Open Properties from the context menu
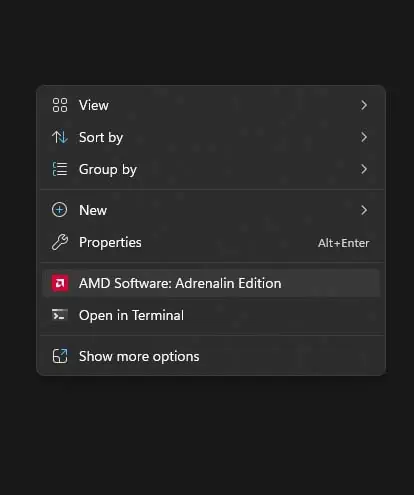This screenshot has width=414, height=495. [211, 242]
